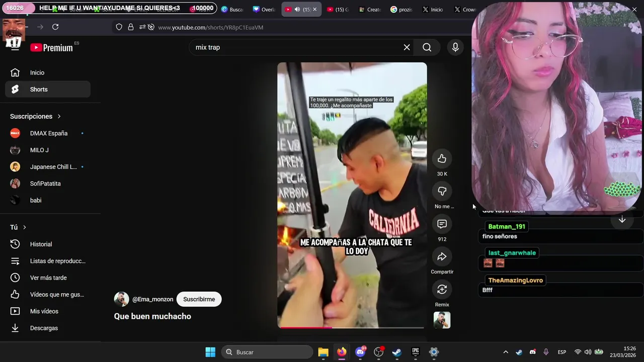Switch to the Google prozis tab
The height and width of the screenshot is (362, 644).
click(401, 10)
